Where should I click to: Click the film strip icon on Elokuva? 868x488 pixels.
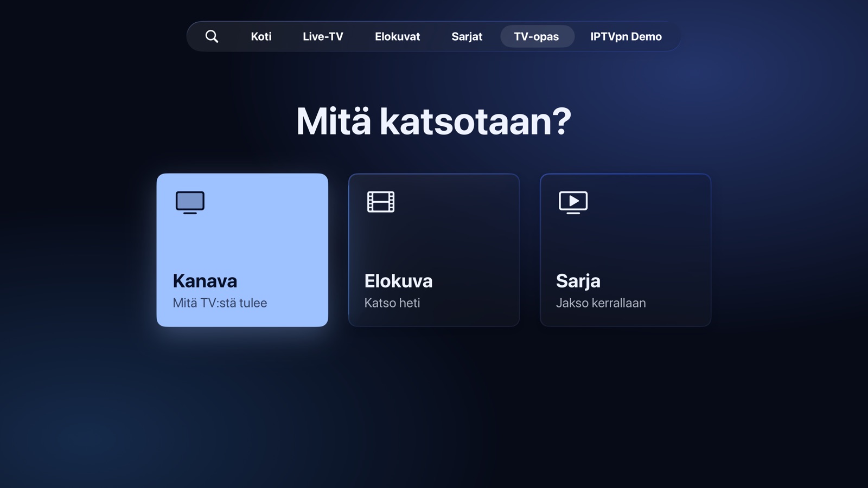tap(381, 202)
